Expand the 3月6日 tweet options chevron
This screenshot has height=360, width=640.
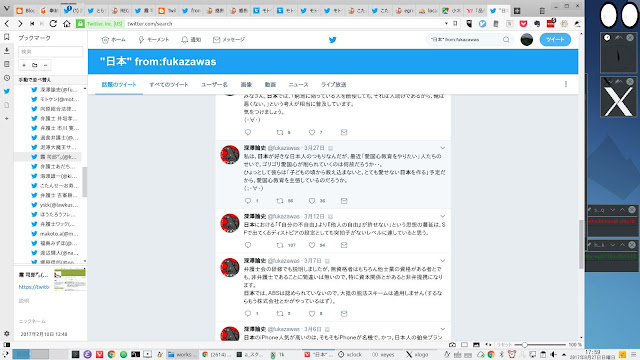pyautogui.click(x=443, y=329)
